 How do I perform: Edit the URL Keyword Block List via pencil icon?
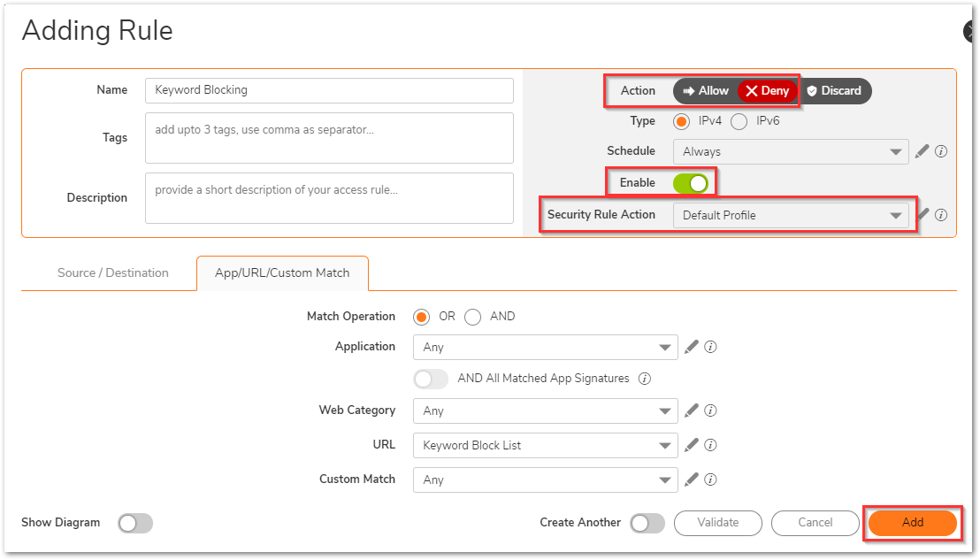tap(692, 445)
